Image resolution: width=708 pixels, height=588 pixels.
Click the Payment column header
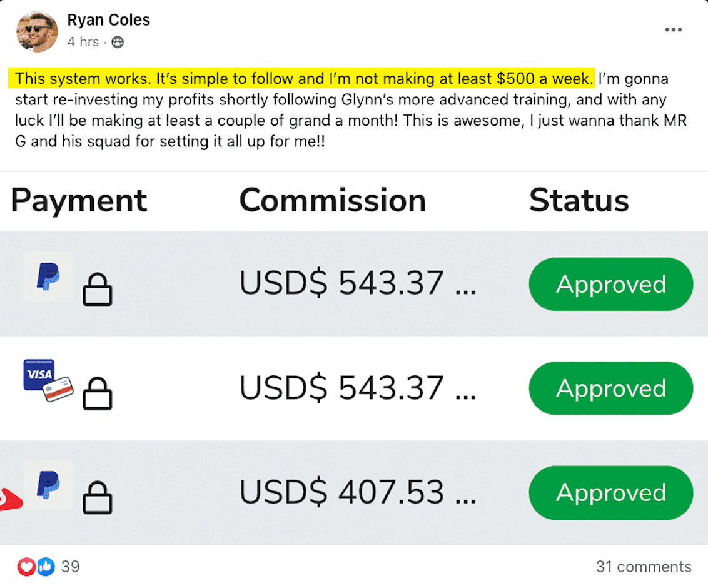click(x=79, y=201)
